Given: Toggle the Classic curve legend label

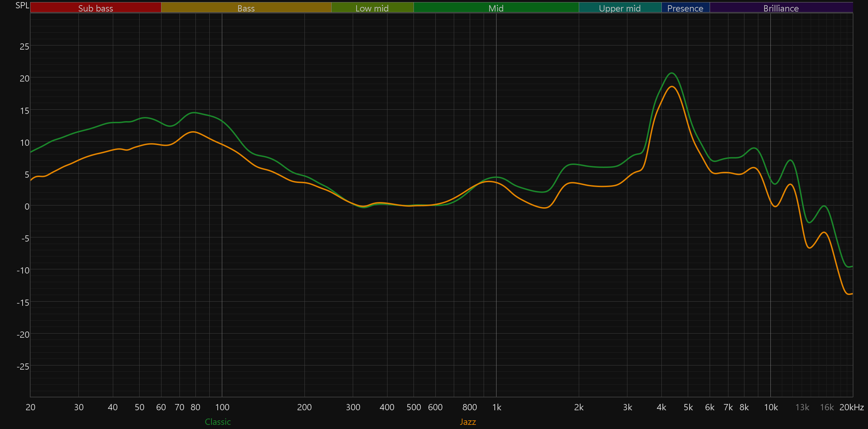Looking at the screenshot, I should tap(218, 422).
